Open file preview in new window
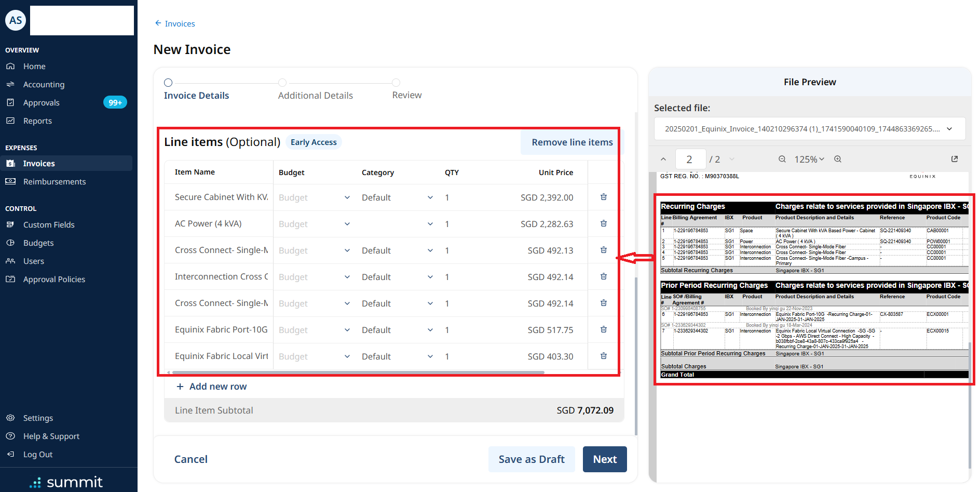This screenshot has height=492, width=980. pyautogui.click(x=955, y=159)
